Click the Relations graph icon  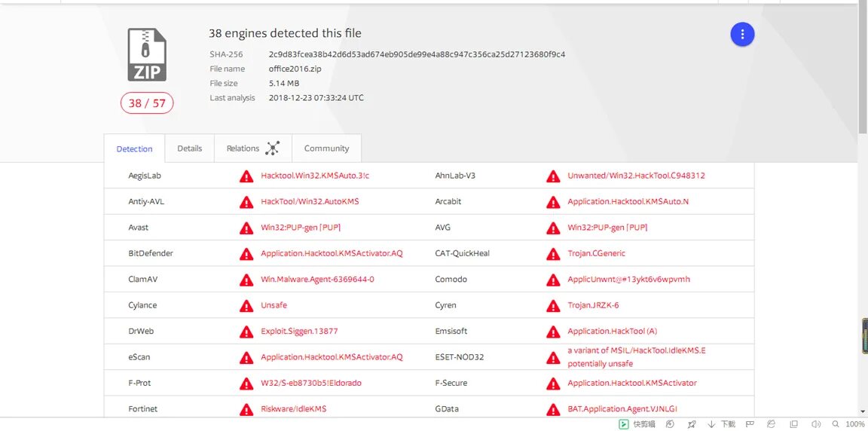[x=273, y=148]
